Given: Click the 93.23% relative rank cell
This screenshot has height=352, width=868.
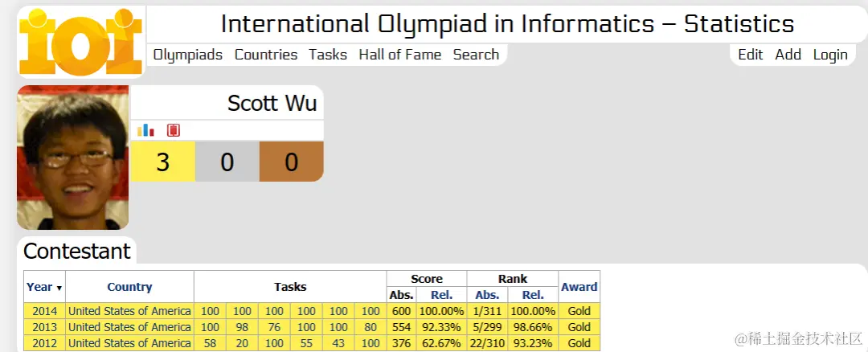Looking at the screenshot, I should (533, 343).
